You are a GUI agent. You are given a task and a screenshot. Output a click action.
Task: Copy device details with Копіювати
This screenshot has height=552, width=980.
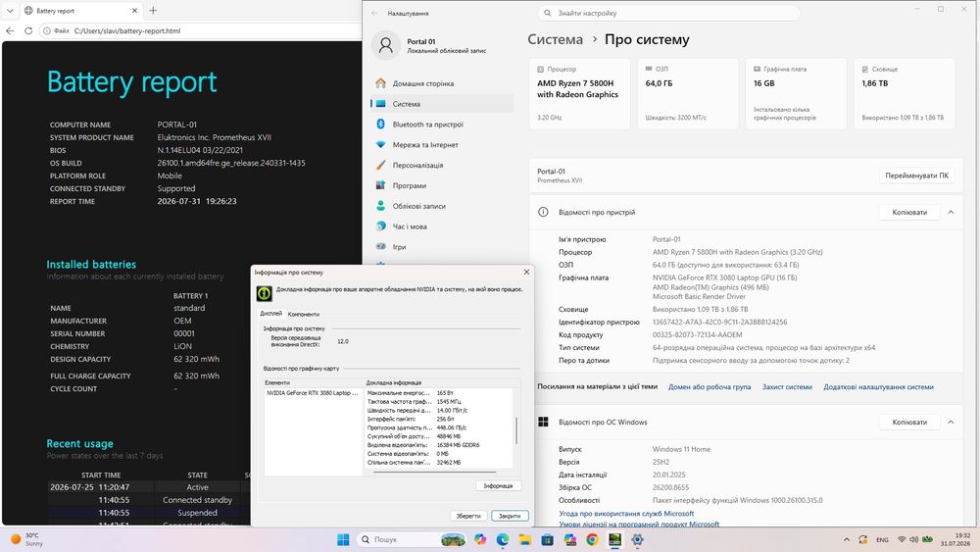pos(909,213)
